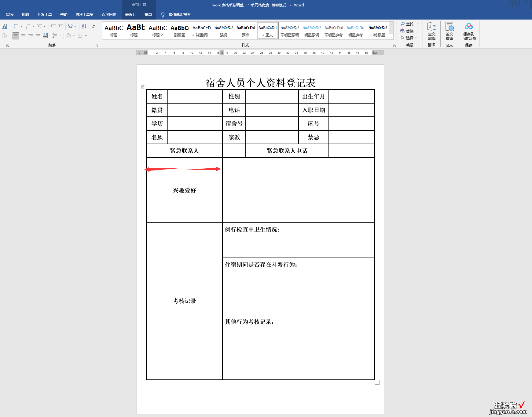The image size is (532, 417).
Task: Click table resize handle at bottom
Action: pyautogui.click(x=377, y=382)
